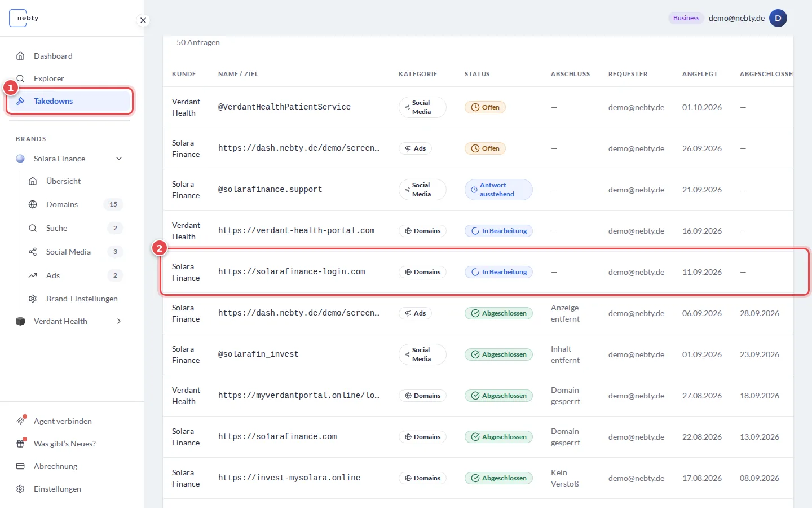Click the Antwort ausstehend status badge
The height and width of the screenshot is (508, 812).
click(498, 190)
